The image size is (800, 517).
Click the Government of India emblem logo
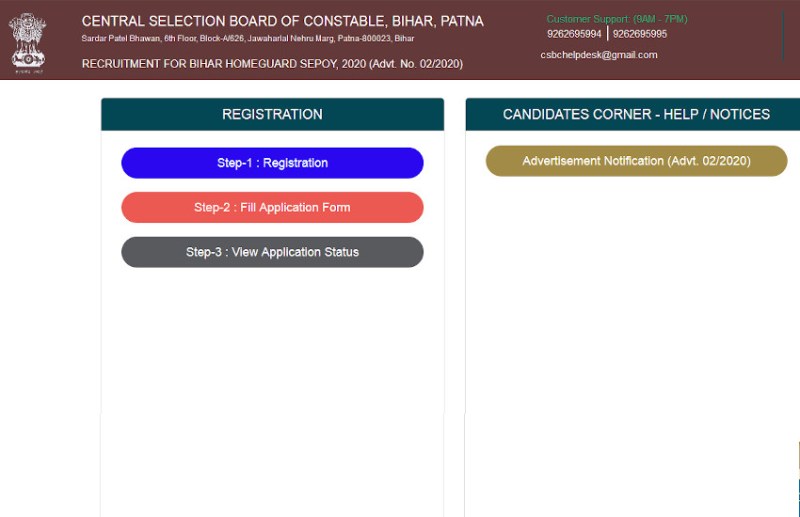click(29, 41)
